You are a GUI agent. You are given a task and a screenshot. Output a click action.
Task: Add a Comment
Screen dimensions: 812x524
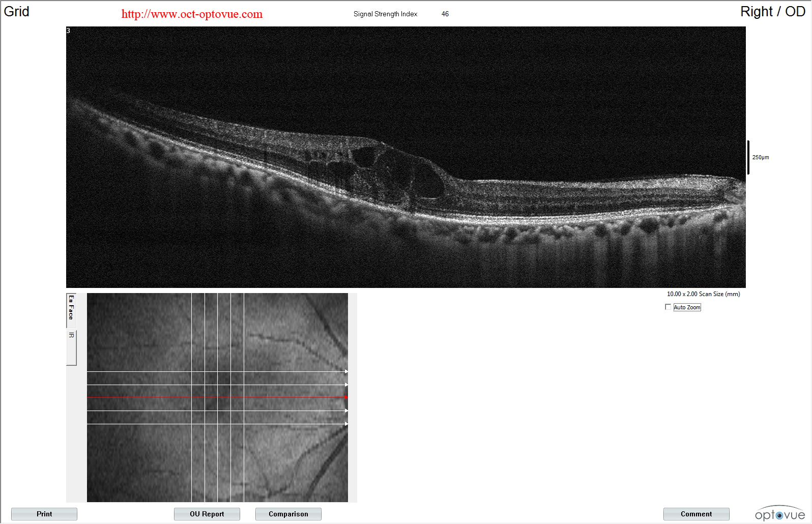coord(697,514)
